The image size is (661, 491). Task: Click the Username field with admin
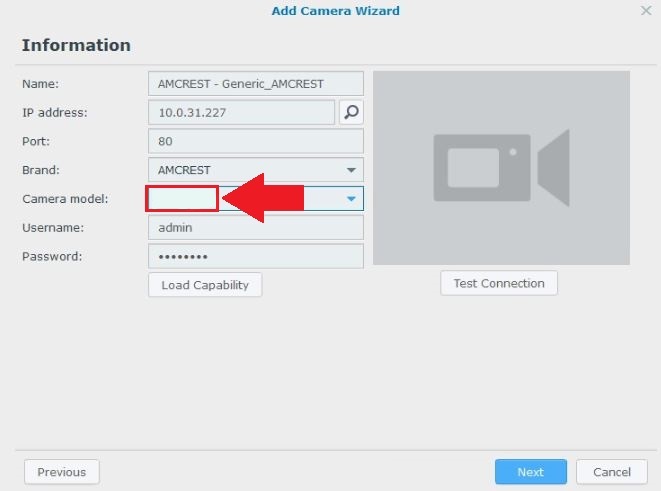[255, 228]
